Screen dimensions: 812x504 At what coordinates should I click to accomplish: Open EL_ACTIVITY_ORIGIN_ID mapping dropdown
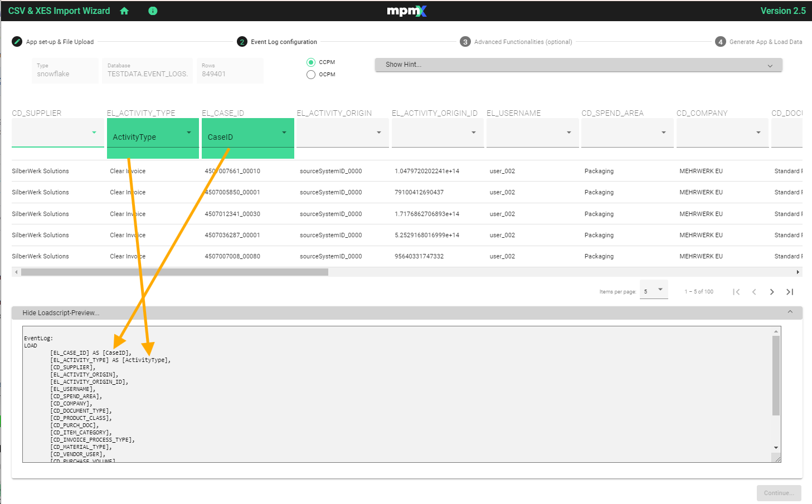(x=437, y=133)
